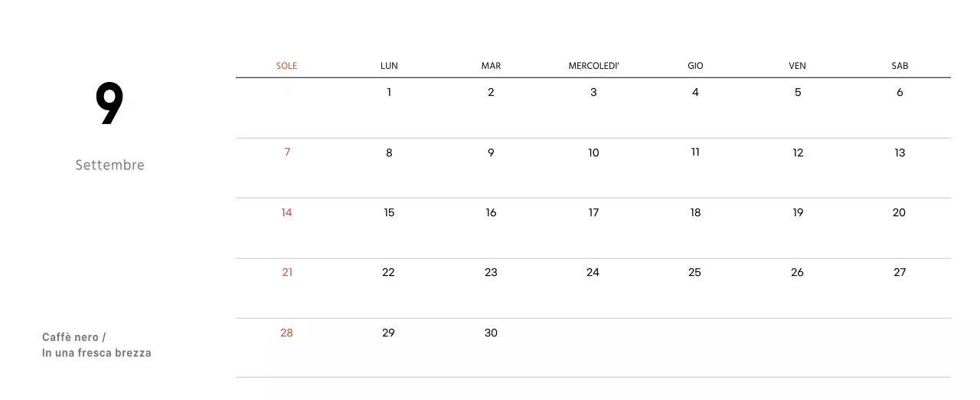The image size is (980, 400).
Task: Select date 1 in the calendar
Action: pyautogui.click(x=389, y=92)
